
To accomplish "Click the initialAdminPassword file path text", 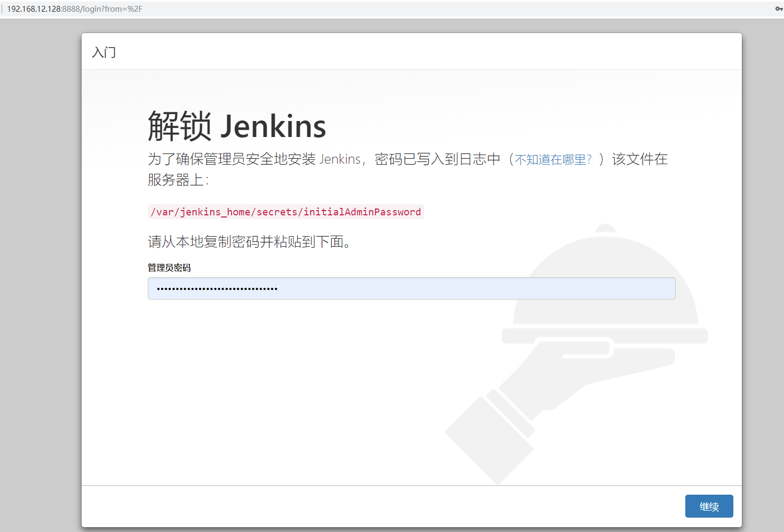I will 286,212.
